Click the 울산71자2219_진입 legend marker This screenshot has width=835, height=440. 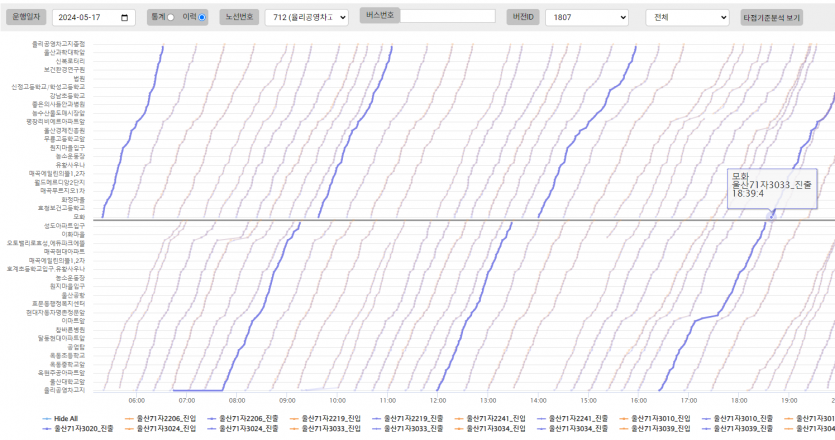tap(293, 417)
